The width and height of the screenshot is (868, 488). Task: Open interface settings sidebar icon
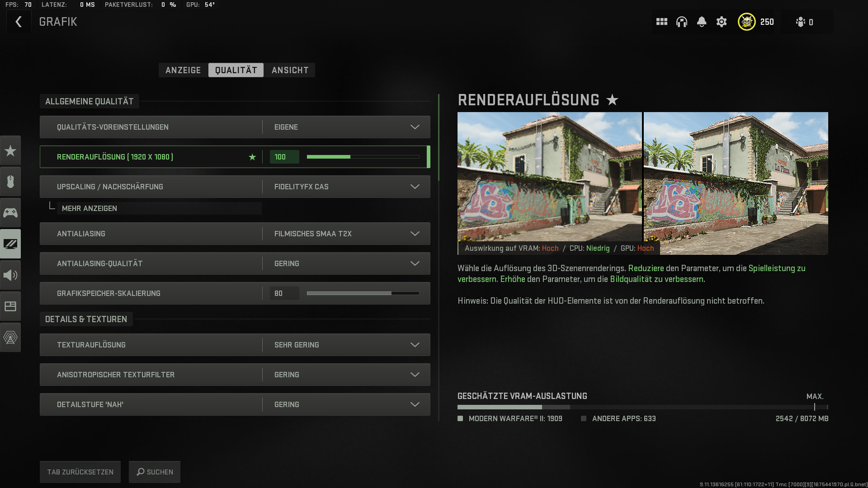(x=10, y=306)
